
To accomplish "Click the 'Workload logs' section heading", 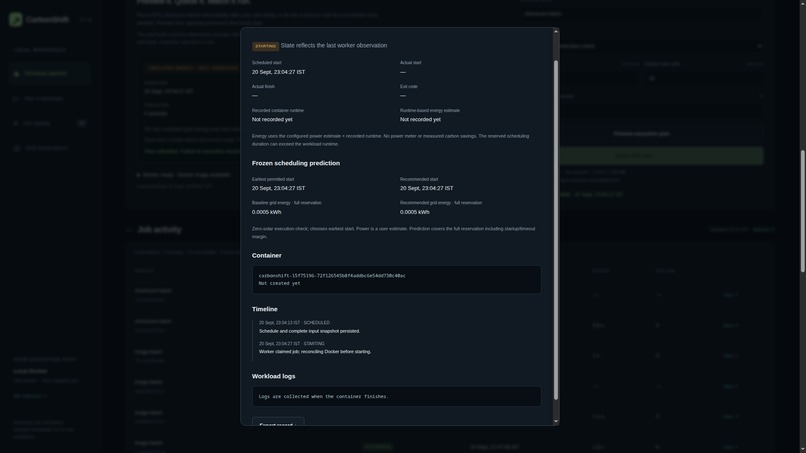I will (273, 376).
